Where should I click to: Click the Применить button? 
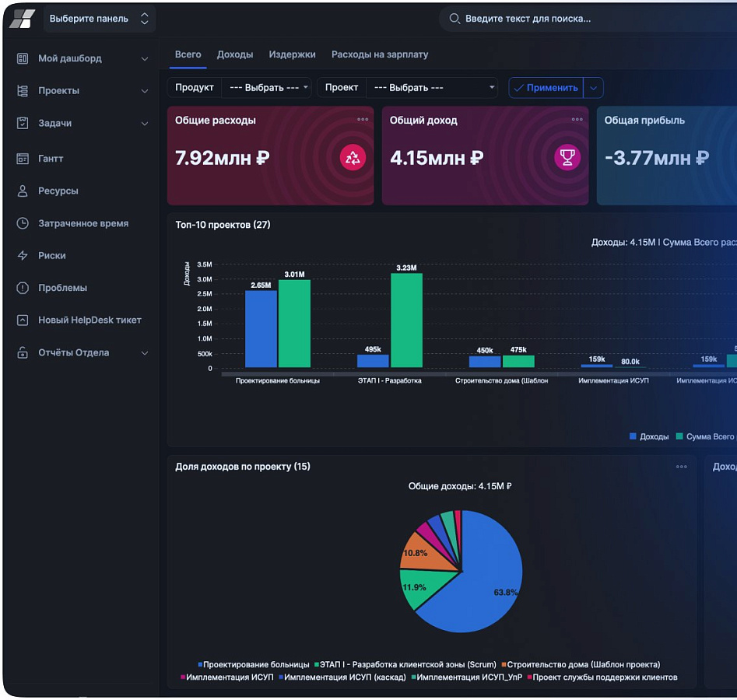click(x=546, y=88)
